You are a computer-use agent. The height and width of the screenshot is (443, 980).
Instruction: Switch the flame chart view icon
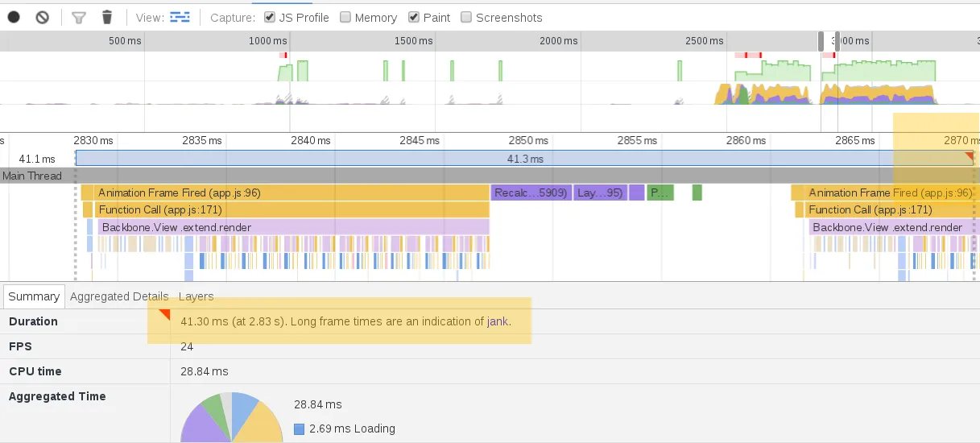(180, 17)
